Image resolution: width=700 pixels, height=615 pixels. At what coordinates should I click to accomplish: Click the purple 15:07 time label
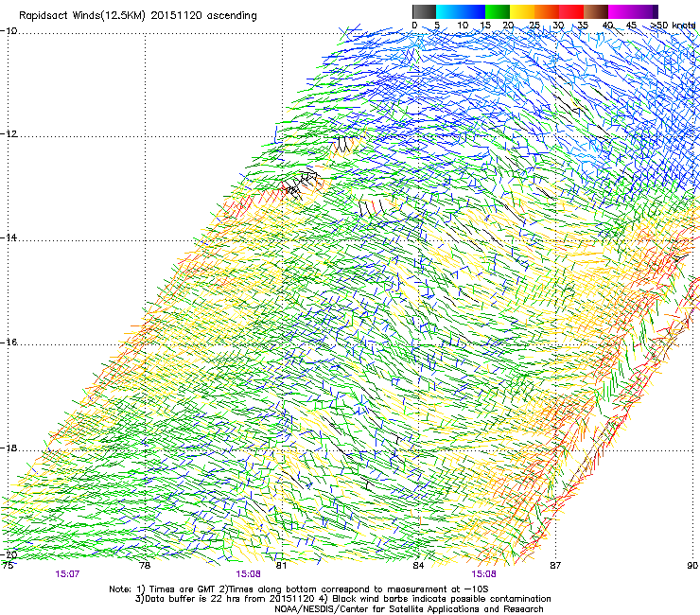tap(67, 574)
